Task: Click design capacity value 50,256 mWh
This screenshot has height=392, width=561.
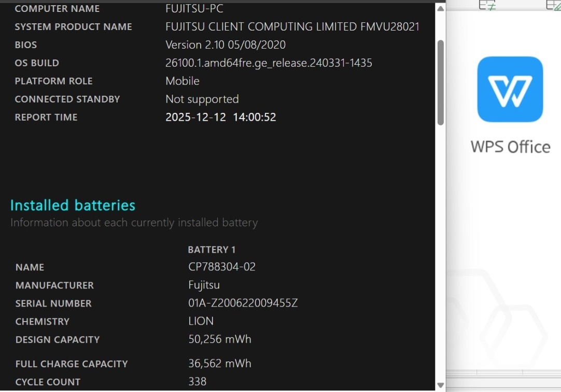Action: coord(220,339)
